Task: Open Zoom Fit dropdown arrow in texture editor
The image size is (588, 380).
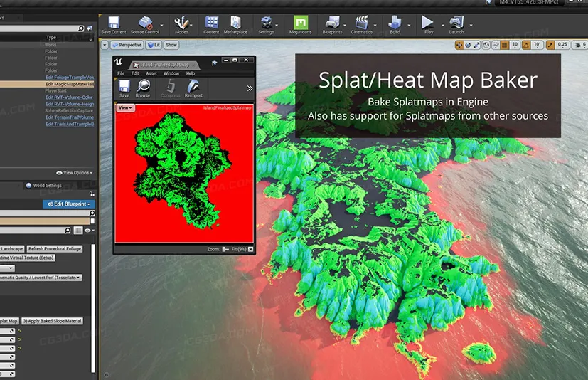Action: click(250, 249)
